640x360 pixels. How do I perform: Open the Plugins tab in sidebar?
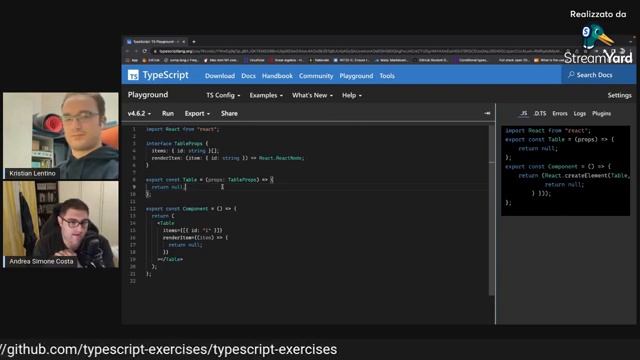tap(602, 113)
